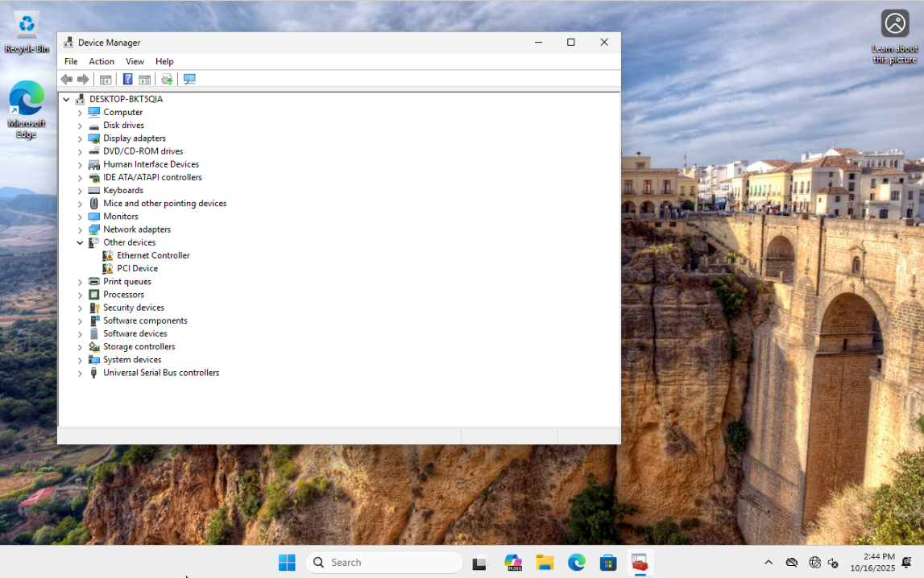Select the Print queues label
The image size is (924, 578).
(x=127, y=281)
